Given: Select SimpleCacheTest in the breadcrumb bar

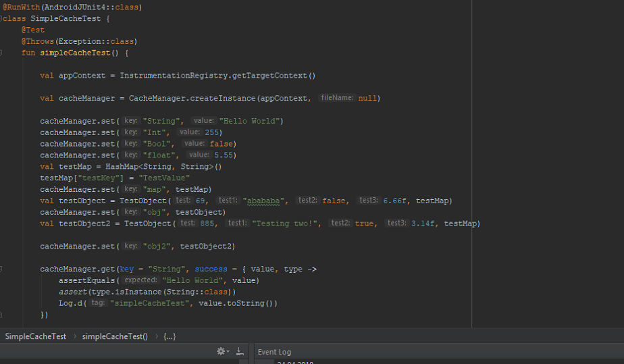Looking at the screenshot, I should coord(35,336).
